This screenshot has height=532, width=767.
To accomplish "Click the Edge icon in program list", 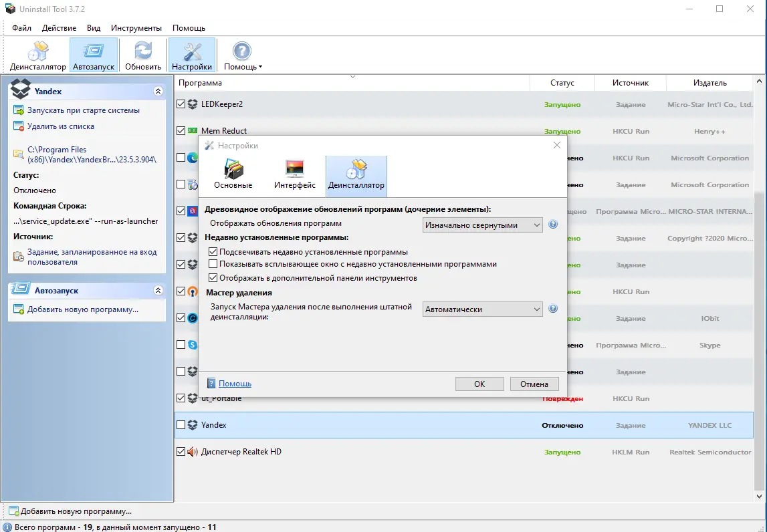I will click(x=193, y=158).
